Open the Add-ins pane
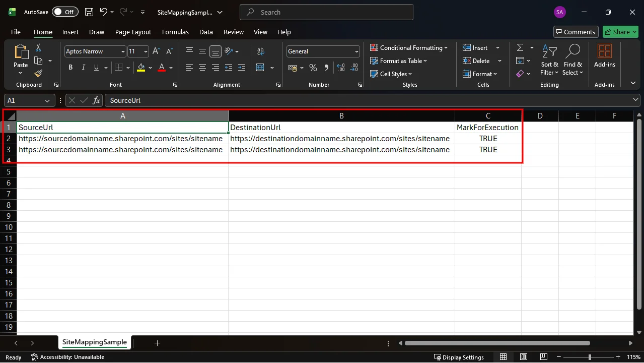Image resolution: width=644 pixels, height=363 pixels. point(605,56)
